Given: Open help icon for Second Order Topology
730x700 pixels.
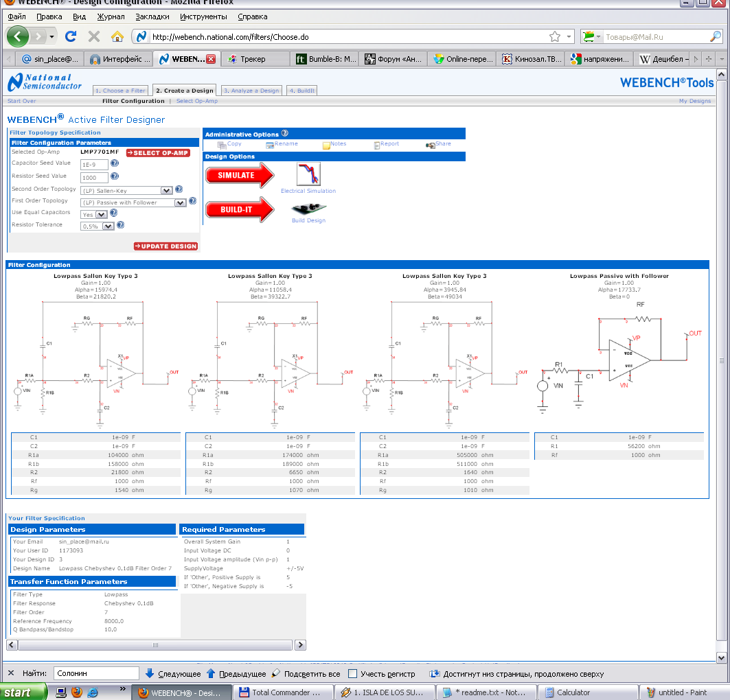Looking at the screenshot, I should [179, 189].
